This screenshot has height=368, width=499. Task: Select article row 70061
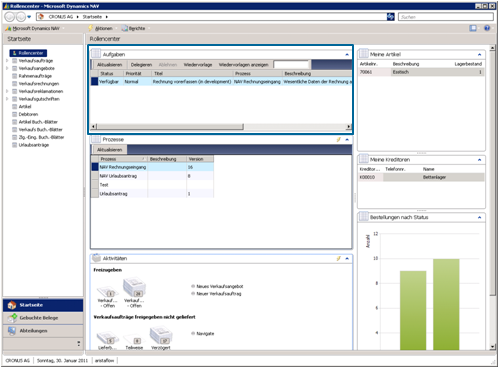[422, 72]
